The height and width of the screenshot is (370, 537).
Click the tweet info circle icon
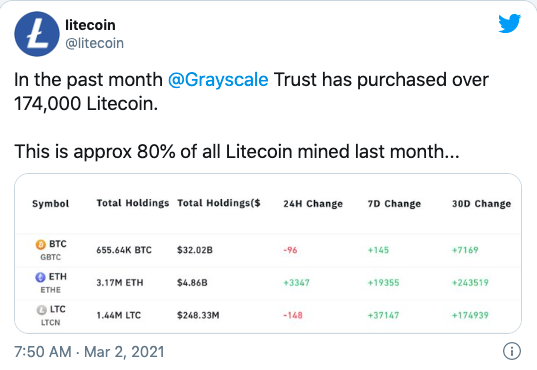[x=512, y=351]
